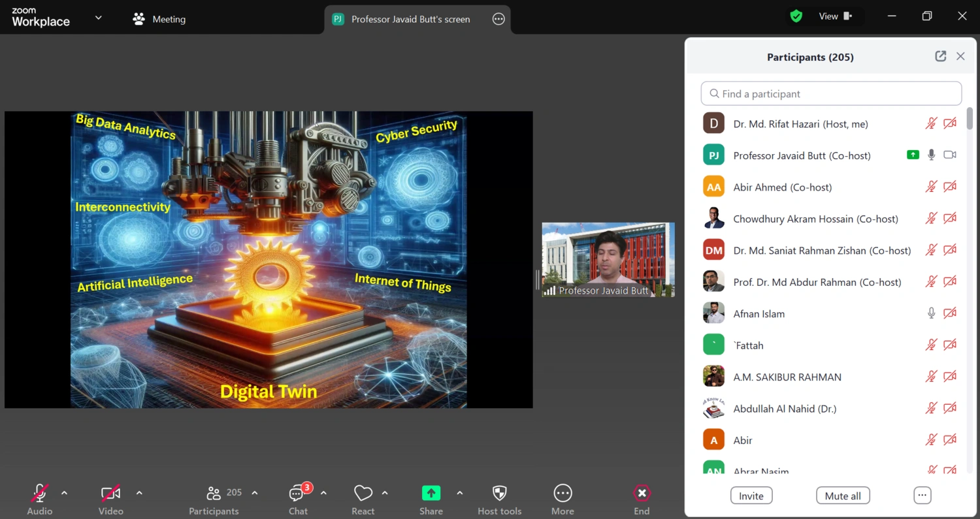Screen dimensions: 980x519
Task: Click the green encryption shield icon
Action: point(796,17)
